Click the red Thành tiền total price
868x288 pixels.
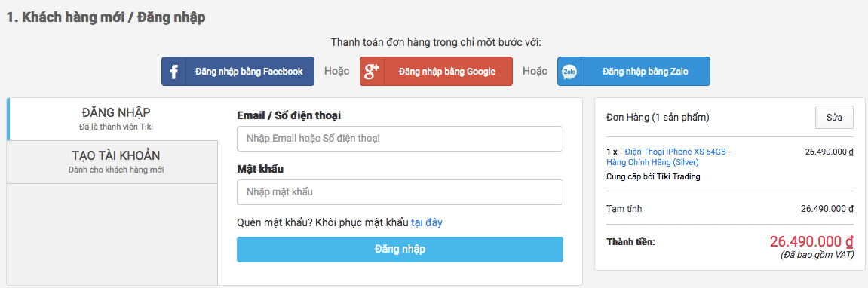(x=811, y=241)
